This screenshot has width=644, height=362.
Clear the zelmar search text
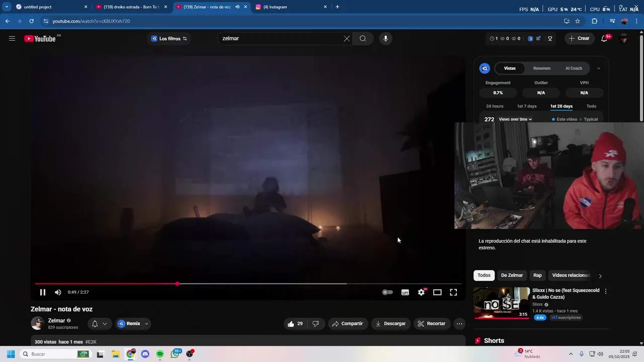[347, 39]
